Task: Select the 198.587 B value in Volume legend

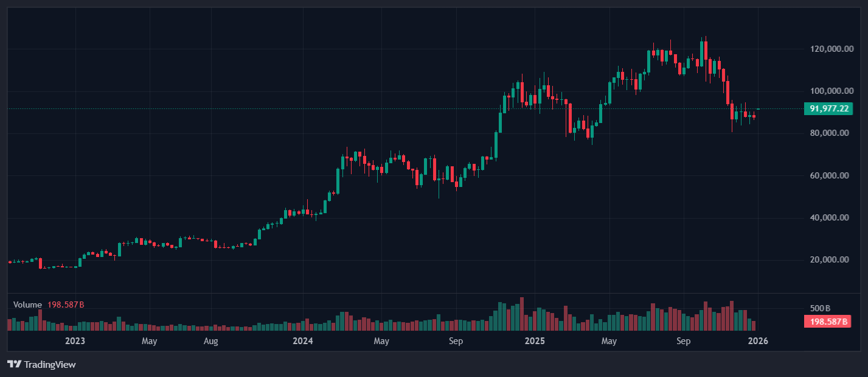Action: coord(66,305)
